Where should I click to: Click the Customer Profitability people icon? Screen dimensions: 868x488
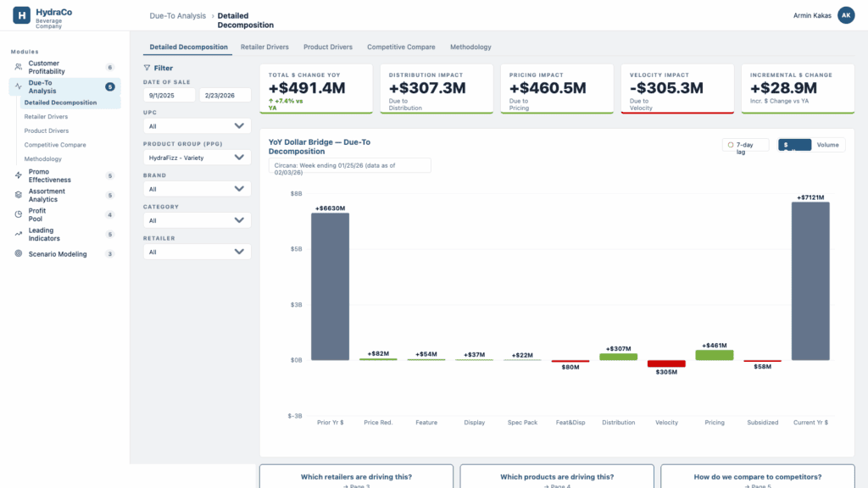(x=19, y=68)
